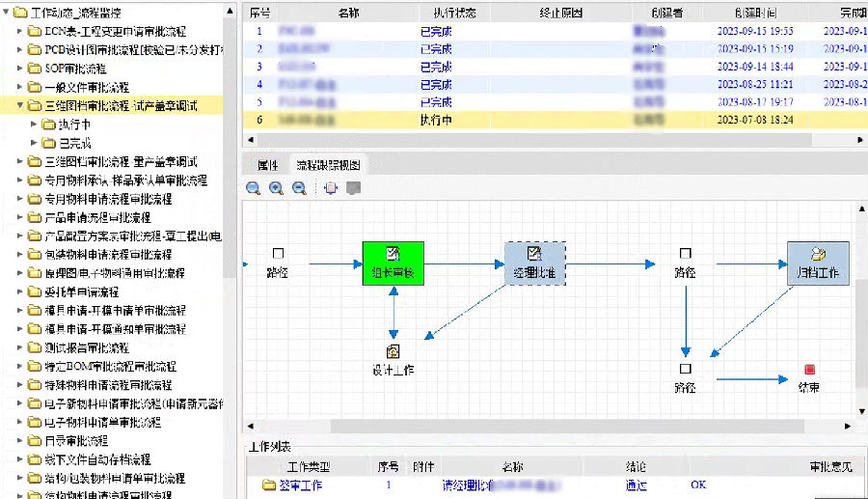Viewport: 868px width, 499px height.
Task: Switch to the 流程跟踪视图 tab
Action: click(x=328, y=164)
